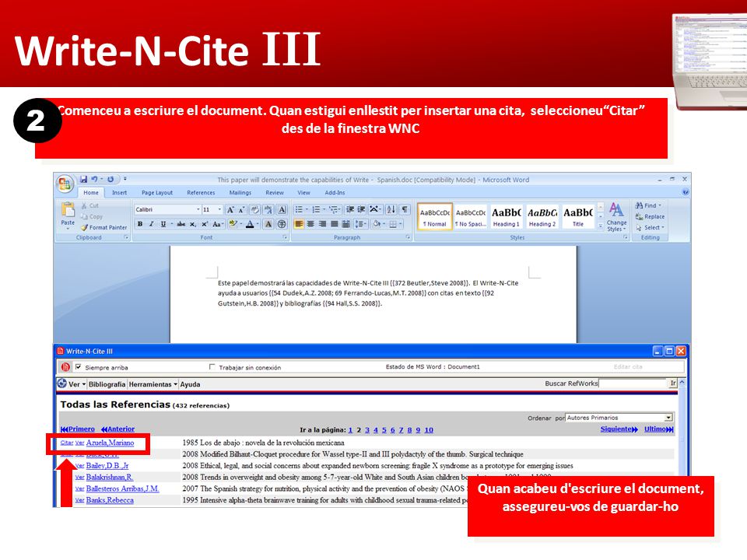Undo the last action
Viewport: 747px width, 560px height.
[94, 180]
